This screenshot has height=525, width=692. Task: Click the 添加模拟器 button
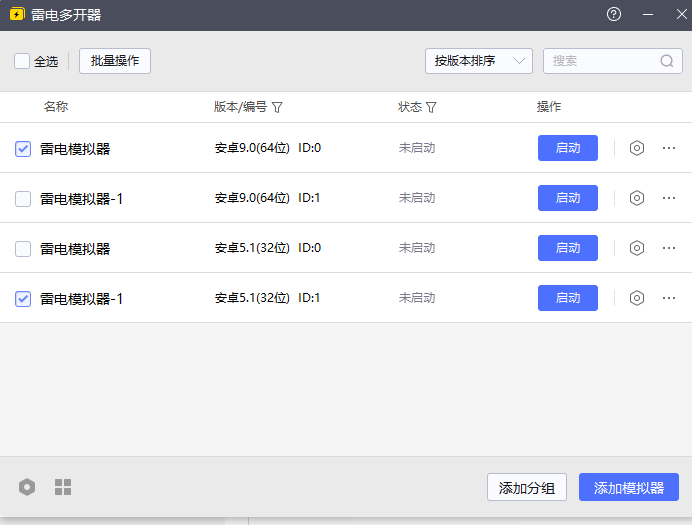(x=628, y=488)
